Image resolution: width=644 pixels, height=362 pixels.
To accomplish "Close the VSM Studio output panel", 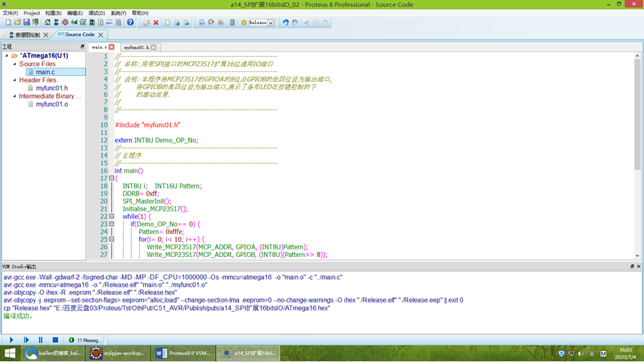I will click(x=638, y=267).
